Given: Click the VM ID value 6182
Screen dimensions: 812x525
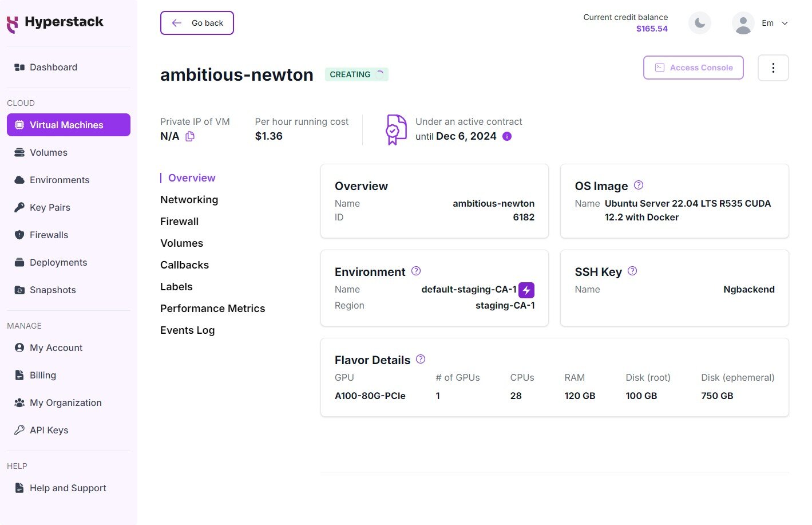Looking at the screenshot, I should pyautogui.click(x=524, y=218).
